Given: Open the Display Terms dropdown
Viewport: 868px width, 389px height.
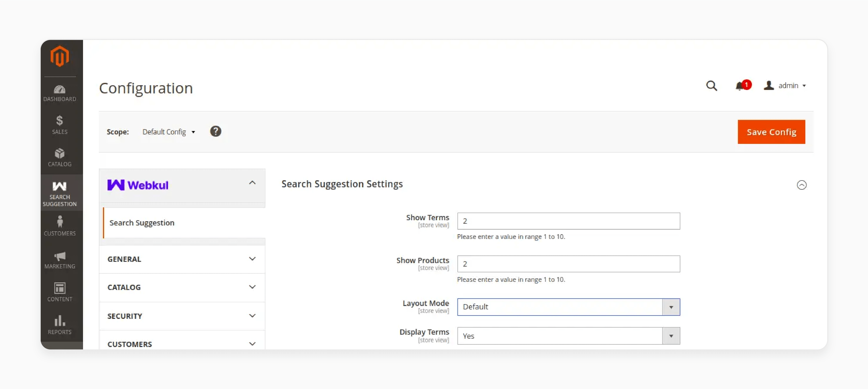Looking at the screenshot, I should [x=568, y=336].
